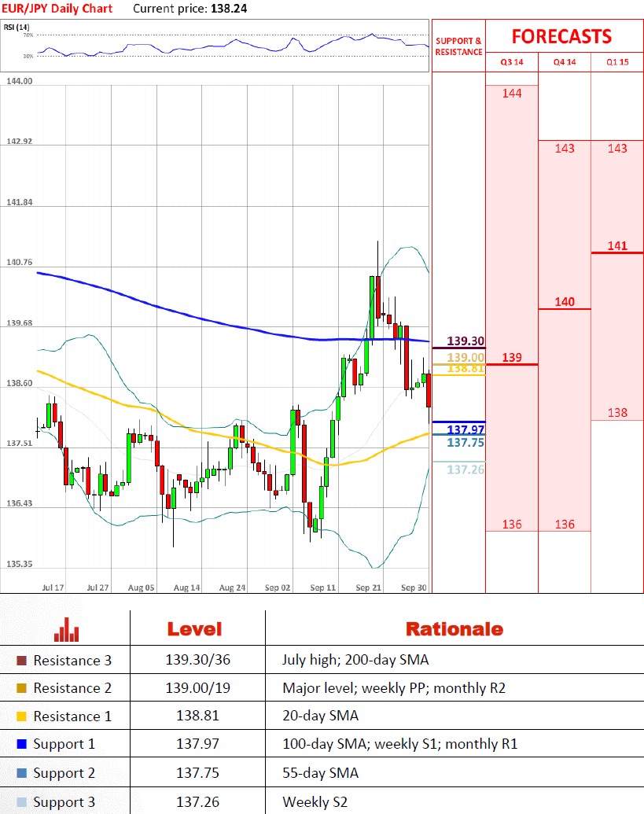The image size is (644, 814).
Task: Click the Jul 17 date label on x-axis
Action: coord(53,587)
